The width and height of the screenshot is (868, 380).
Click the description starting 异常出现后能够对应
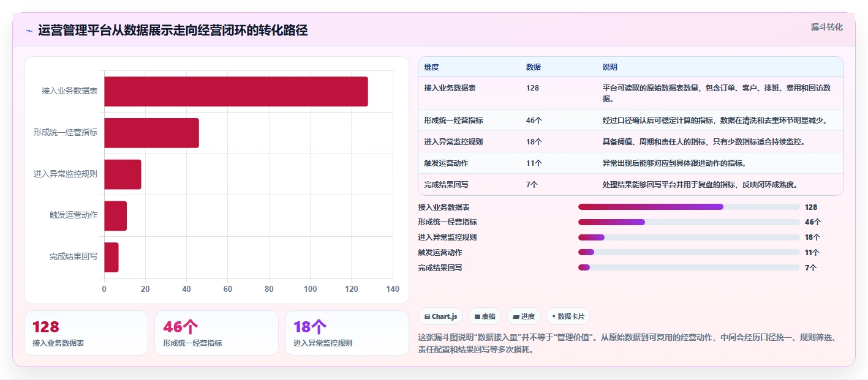point(674,163)
